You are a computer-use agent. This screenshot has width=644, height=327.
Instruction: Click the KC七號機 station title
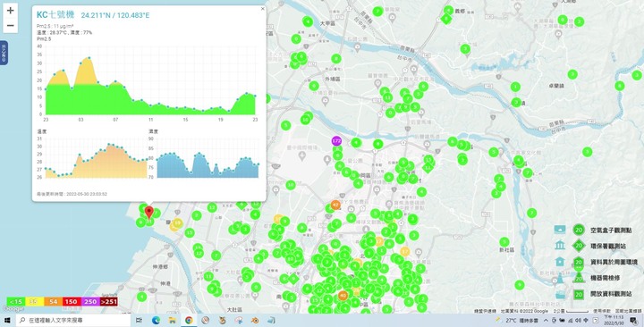(55, 15)
